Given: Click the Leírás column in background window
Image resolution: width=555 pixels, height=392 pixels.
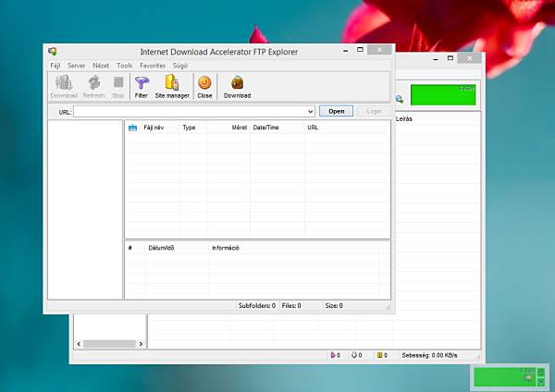Looking at the screenshot, I should click(404, 119).
